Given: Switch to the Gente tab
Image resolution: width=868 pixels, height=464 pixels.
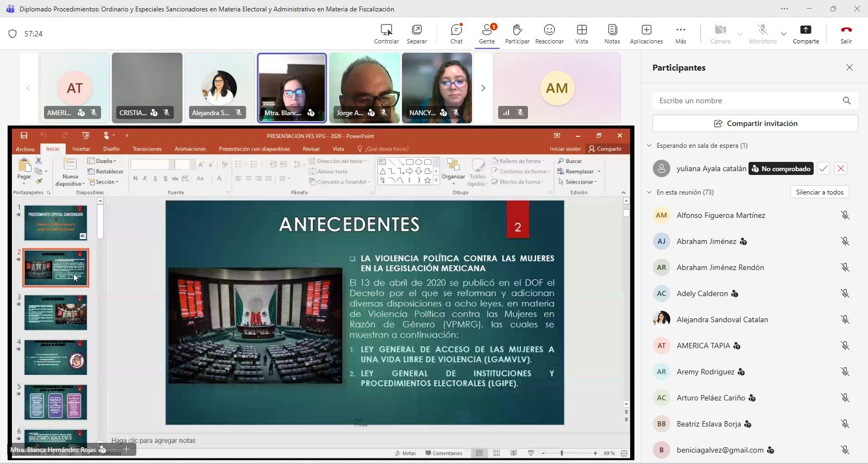Looking at the screenshot, I should coord(487,34).
